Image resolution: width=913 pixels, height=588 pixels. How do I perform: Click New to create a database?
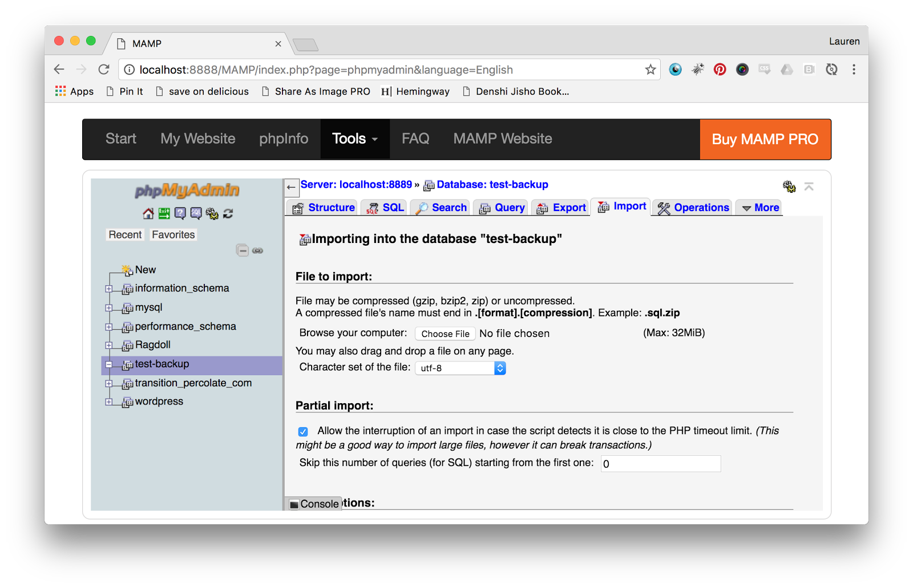coord(146,270)
